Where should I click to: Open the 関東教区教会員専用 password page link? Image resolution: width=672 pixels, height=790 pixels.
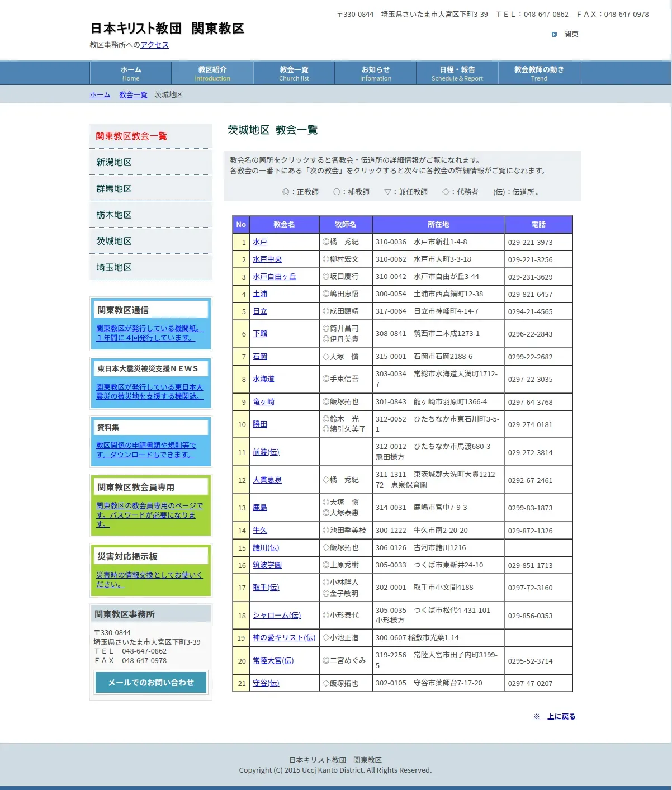149,515
